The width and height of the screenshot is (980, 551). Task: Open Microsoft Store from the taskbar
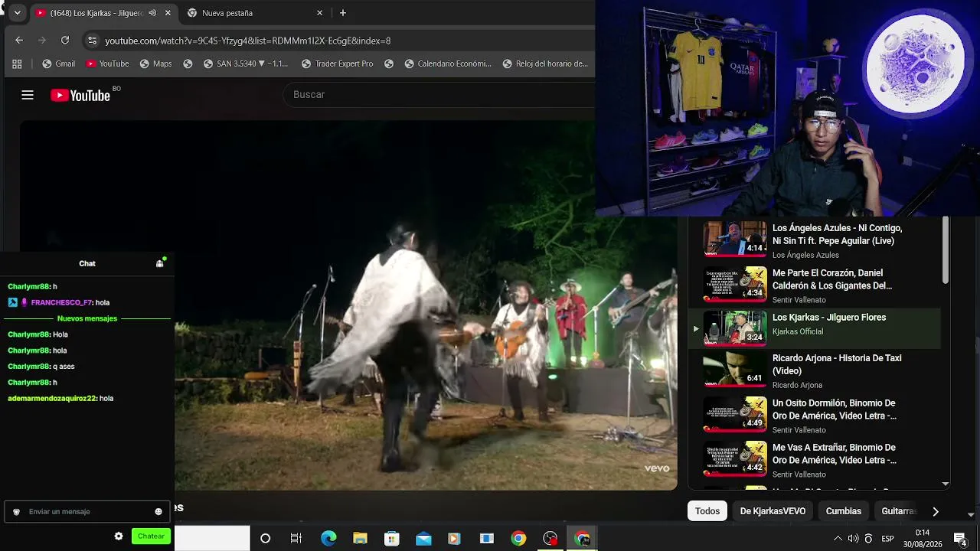click(x=392, y=539)
